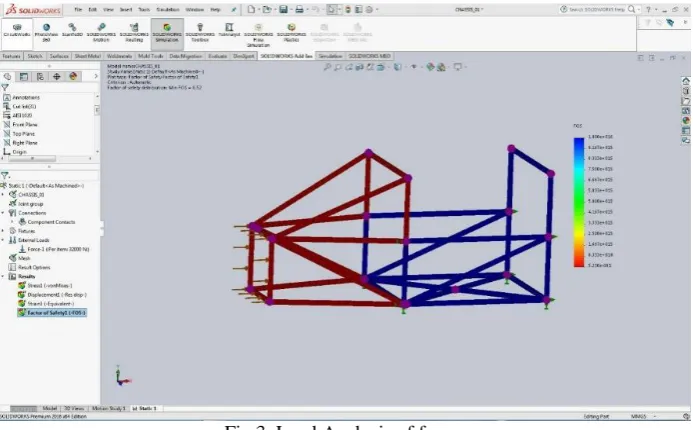The height and width of the screenshot is (430, 693).
Task: Expand the manager tabs with the arrow
Action: click(96, 76)
